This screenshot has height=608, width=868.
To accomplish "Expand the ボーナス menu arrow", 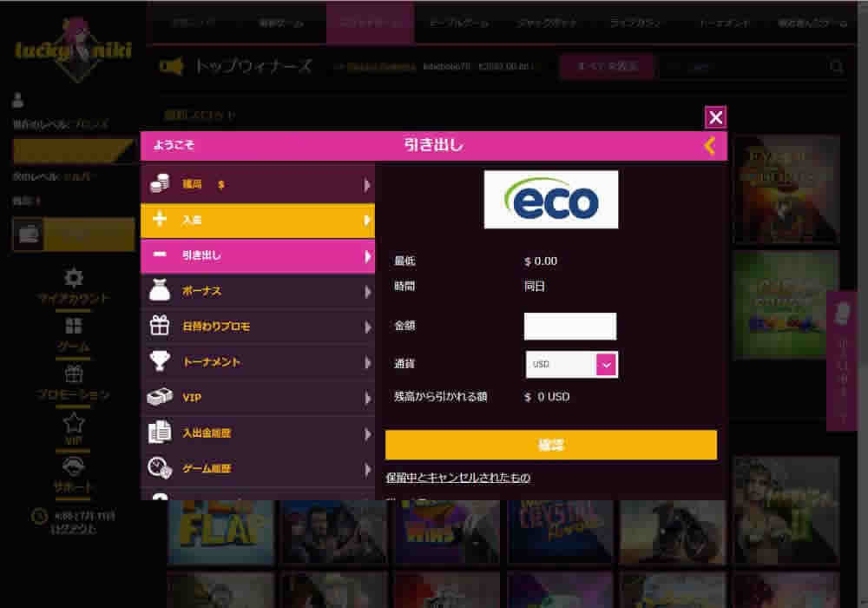I will pos(367,291).
